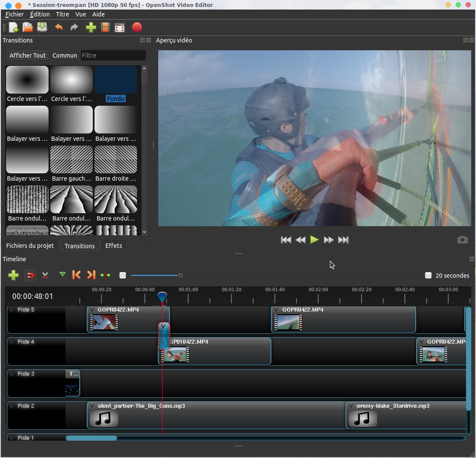This screenshot has height=458, width=476.
Task: Click the Add Marker green arrow icon
Action: (62, 275)
